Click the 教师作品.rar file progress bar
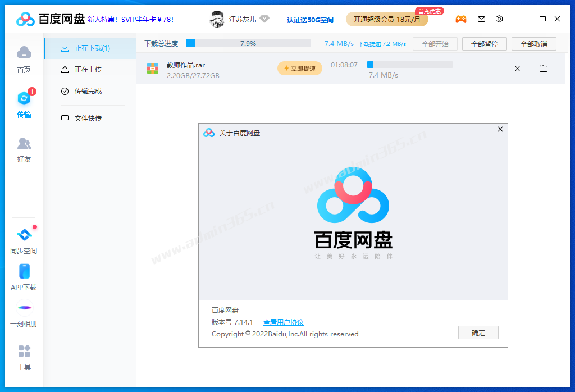Image resolution: width=575 pixels, height=392 pixels. click(x=409, y=65)
